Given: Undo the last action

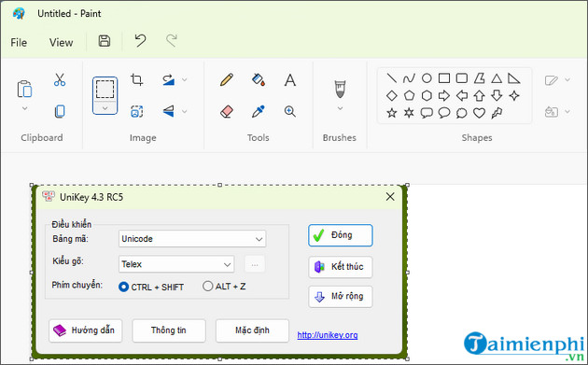Looking at the screenshot, I should [x=140, y=40].
